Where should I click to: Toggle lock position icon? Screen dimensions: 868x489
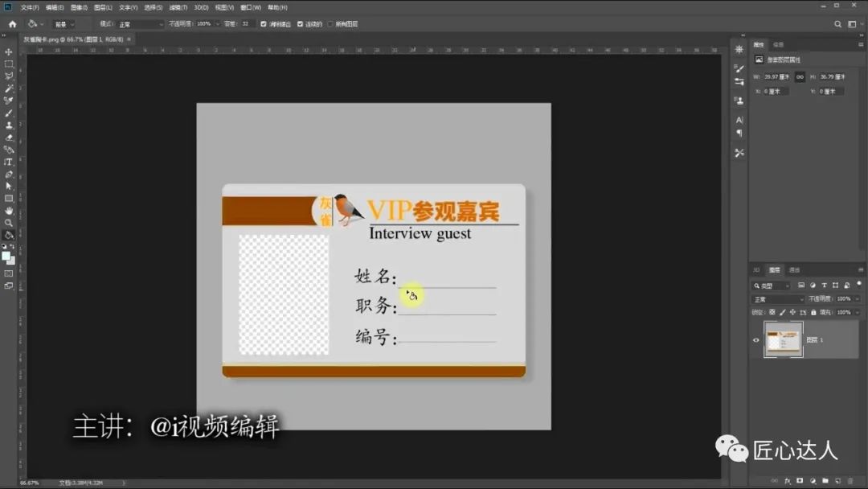point(792,312)
